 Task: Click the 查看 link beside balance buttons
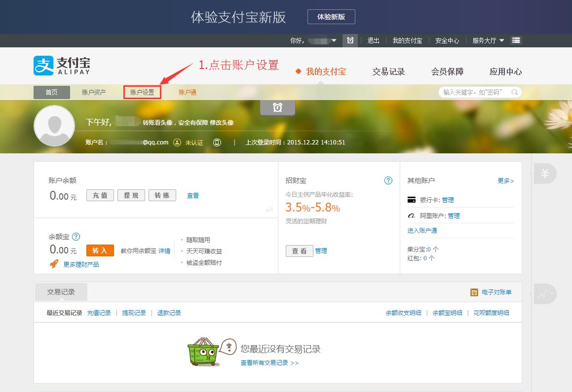[x=193, y=196]
